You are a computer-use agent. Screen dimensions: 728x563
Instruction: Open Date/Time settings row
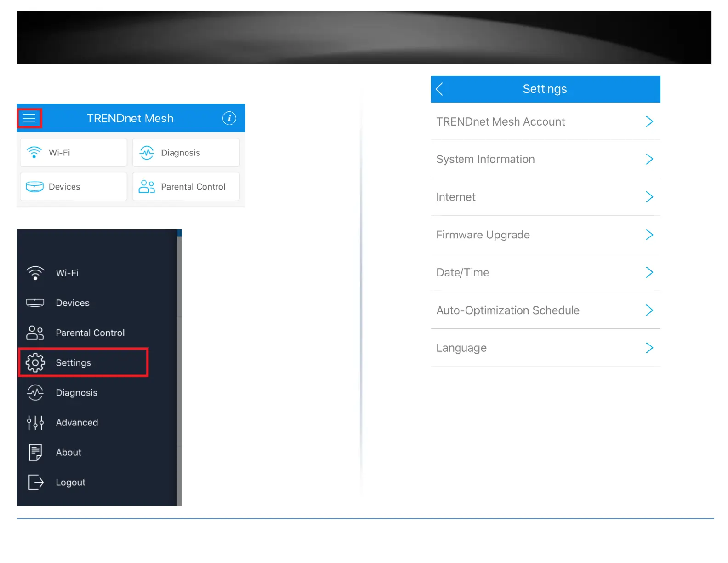point(546,272)
